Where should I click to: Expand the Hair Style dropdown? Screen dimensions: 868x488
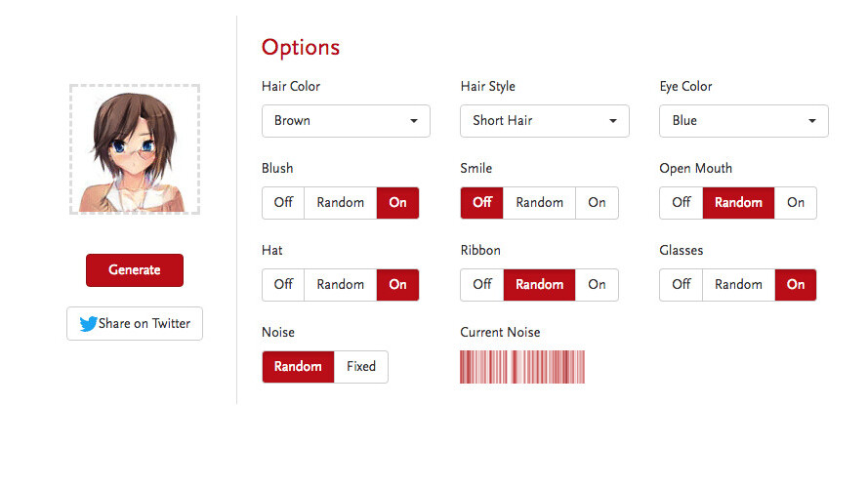tap(544, 121)
